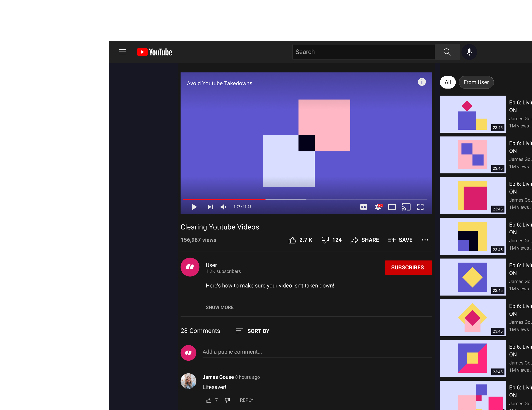The image size is (532, 410).
Task: Enter fullscreen mode
Action: point(420,207)
